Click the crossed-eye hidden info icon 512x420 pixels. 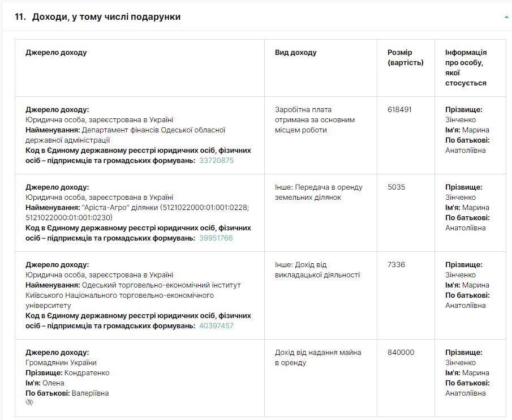(x=29, y=402)
